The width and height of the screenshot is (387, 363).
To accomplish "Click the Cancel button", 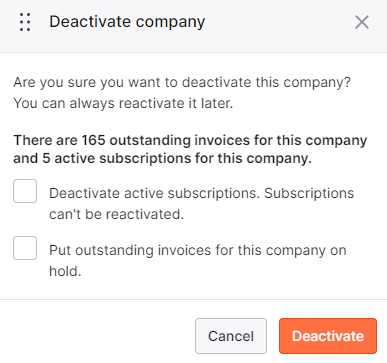I will coord(231,336).
